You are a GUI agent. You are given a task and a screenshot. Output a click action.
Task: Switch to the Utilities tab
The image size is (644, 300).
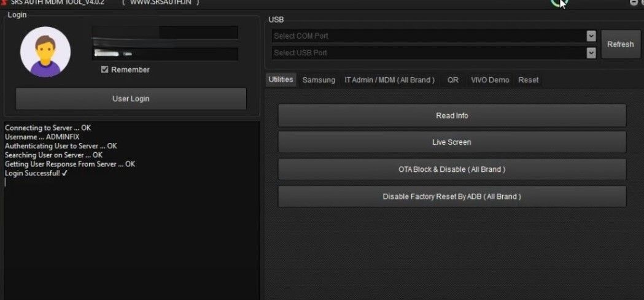281,80
